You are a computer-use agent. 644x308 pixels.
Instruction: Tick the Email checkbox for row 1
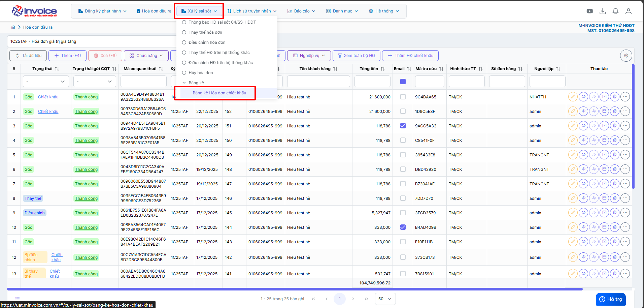coord(403,97)
